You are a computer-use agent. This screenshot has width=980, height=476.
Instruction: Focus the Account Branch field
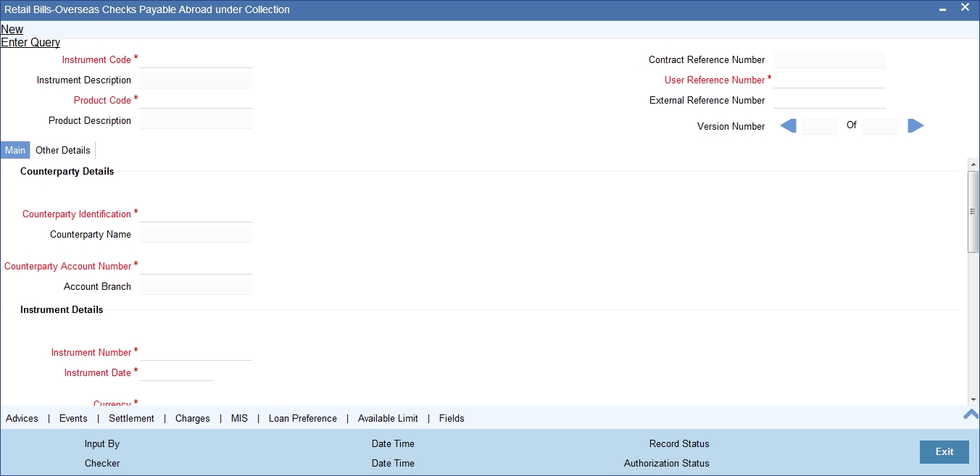pyautogui.click(x=196, y=286)
